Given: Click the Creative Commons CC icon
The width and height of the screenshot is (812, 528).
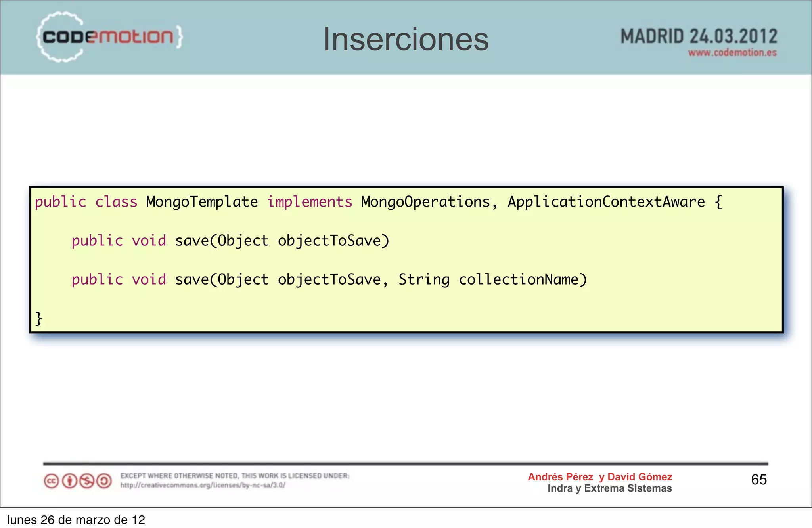Looking at the screenshot, I should coord(52,481).
